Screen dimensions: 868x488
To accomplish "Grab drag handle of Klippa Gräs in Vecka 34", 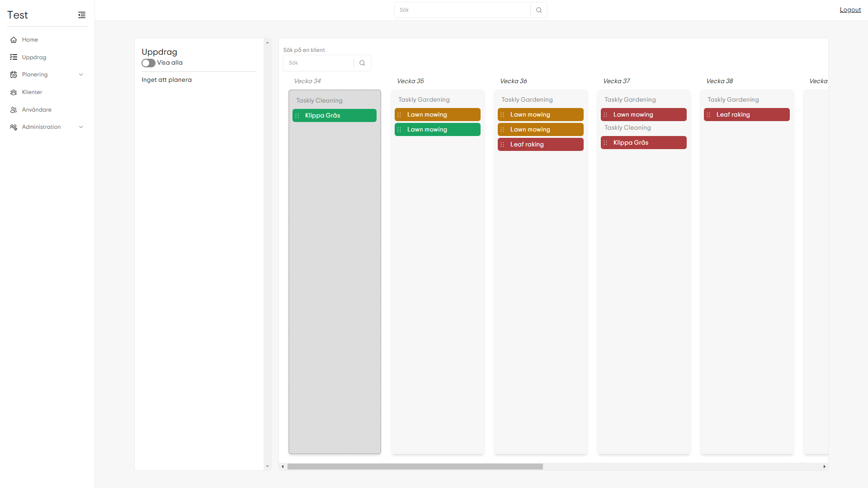I will (297, 116).
